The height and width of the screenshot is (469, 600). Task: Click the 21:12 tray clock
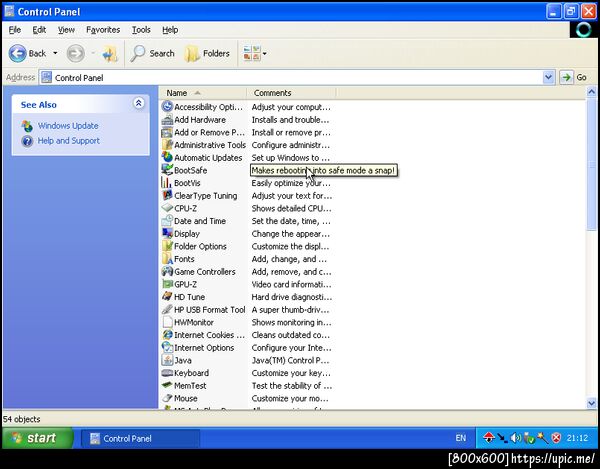pyautogui.click(x=577, y=438)
